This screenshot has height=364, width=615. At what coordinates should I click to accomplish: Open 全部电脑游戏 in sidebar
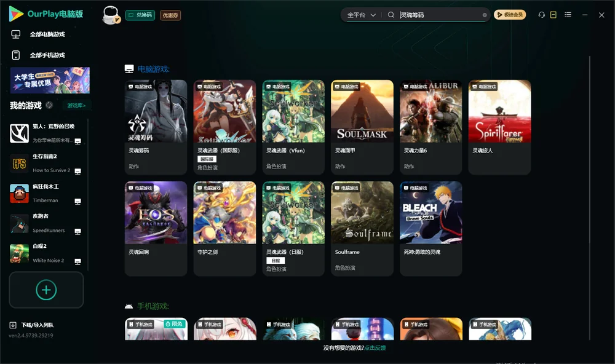47,34
